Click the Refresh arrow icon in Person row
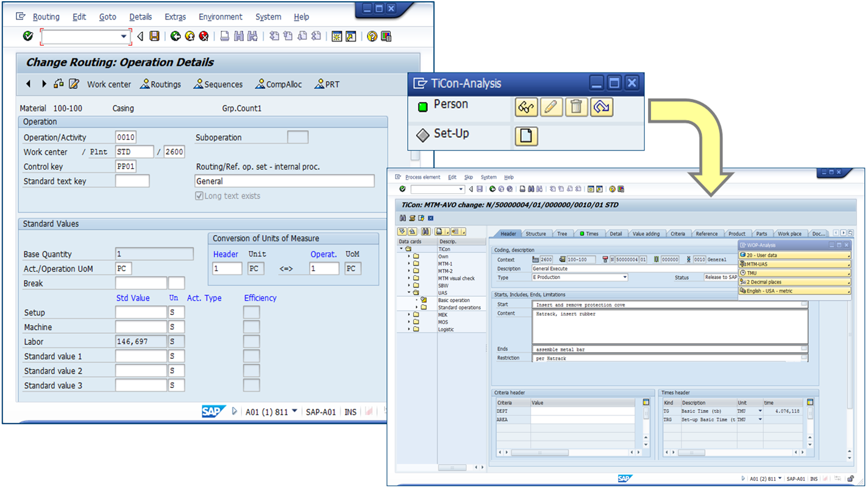The width and height of the screenshot is (868, 488). click(x=601, y=107)
